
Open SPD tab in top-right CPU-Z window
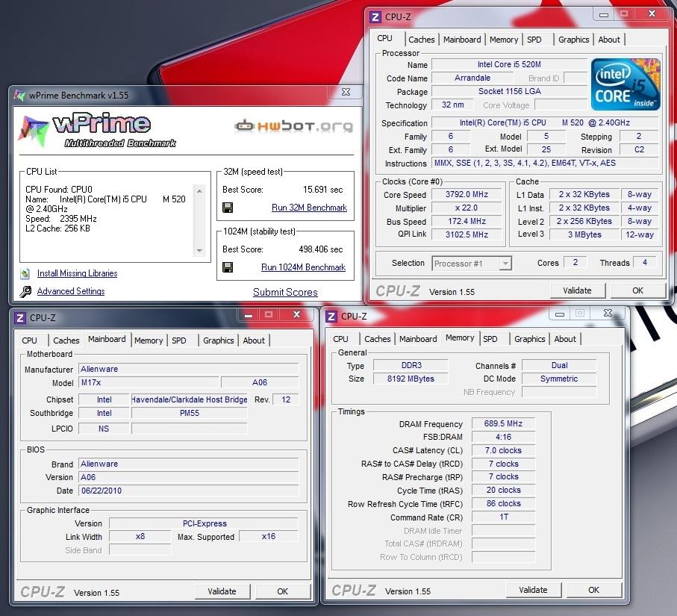pyautogui.click(x=534, y=40)
